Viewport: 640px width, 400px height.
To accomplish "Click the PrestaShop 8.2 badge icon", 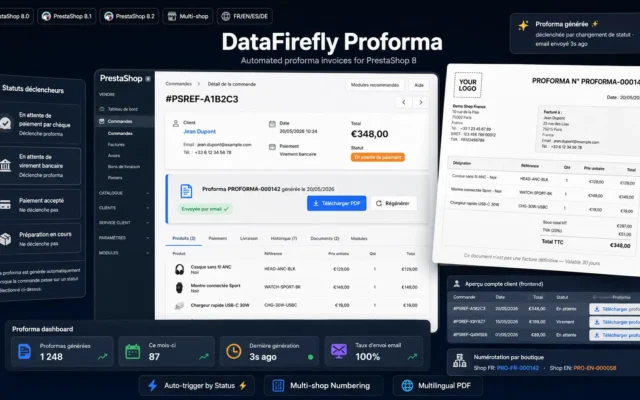I will coord(109,16).
